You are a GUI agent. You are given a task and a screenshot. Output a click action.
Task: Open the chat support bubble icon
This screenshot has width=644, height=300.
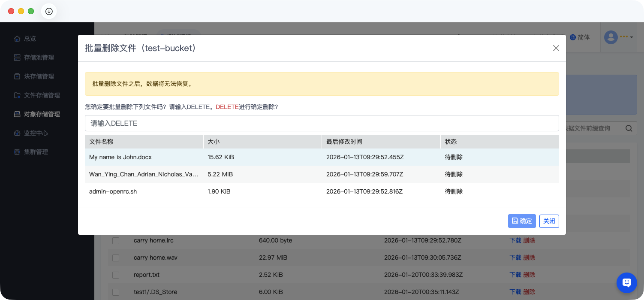[626, 282]
